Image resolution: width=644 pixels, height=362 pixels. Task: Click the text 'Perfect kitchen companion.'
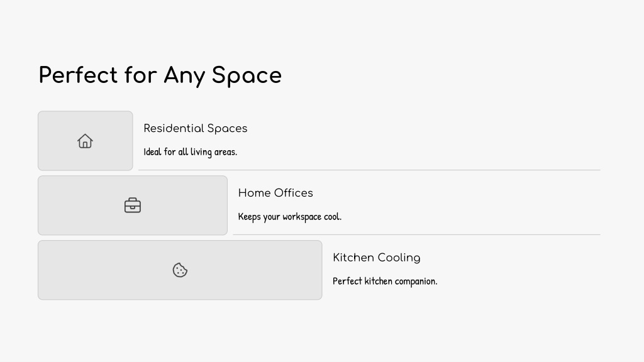[x=386, y=281]
